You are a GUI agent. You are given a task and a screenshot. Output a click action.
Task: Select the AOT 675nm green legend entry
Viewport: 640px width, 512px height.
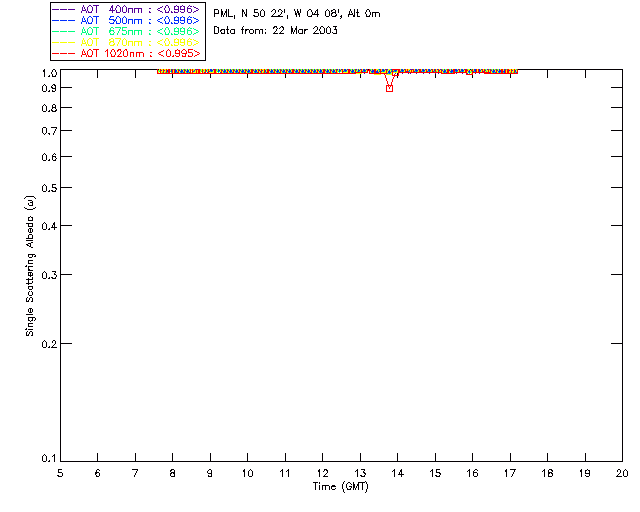pyautogui.click(x=126, y=31)
